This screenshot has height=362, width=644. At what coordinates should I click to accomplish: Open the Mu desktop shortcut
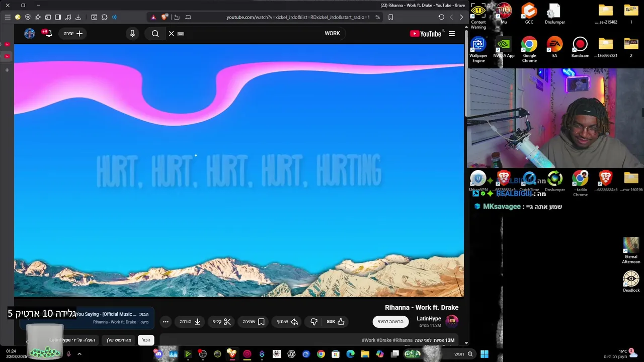(504, 14)
